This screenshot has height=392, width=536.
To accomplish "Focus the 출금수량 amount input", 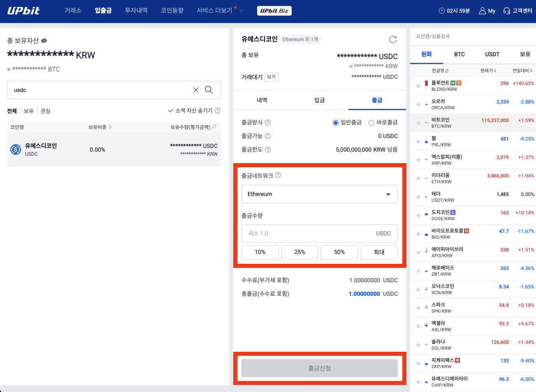I will click(x=320, y=233).
